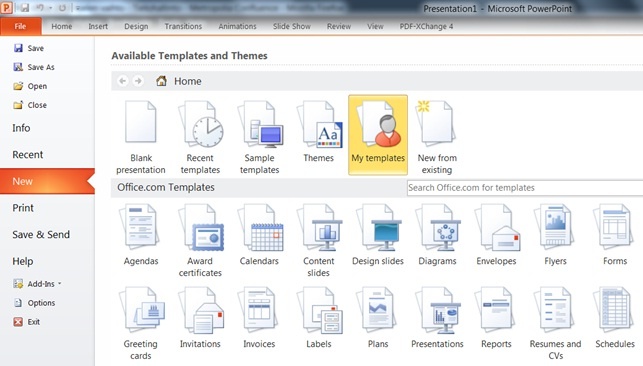Click Home breadcrumb text
The width and height of the screenshot is (643, 366).
click(187, 81)
